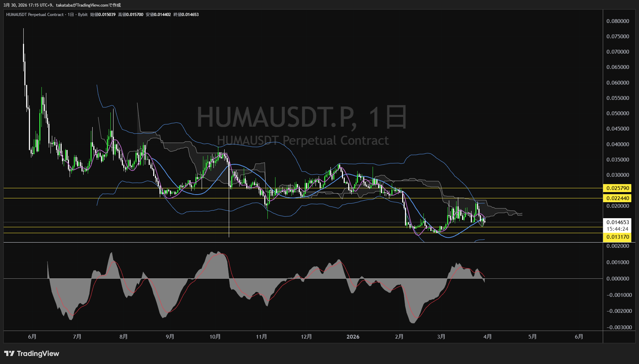Select the 10月 marker on time axis
The image size is (639, 364).
coord(215,337)
